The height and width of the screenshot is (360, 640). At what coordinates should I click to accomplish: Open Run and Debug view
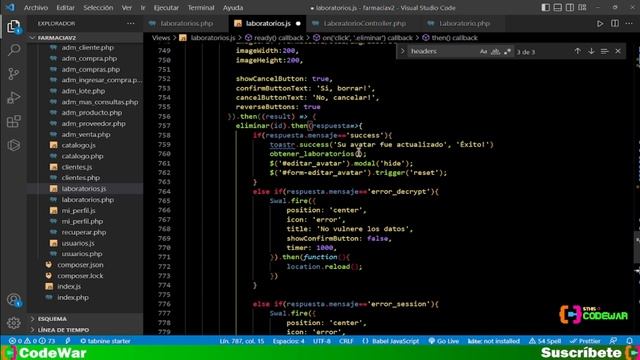[x=13, y=98]
